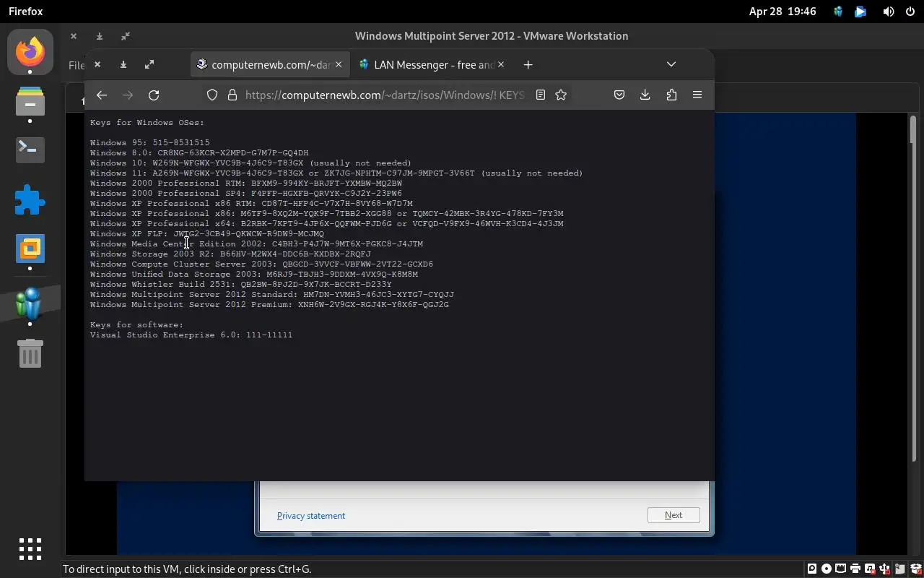
Task: Click the printer device icon in VMware status bar
Action: click(x=855, y=569)
